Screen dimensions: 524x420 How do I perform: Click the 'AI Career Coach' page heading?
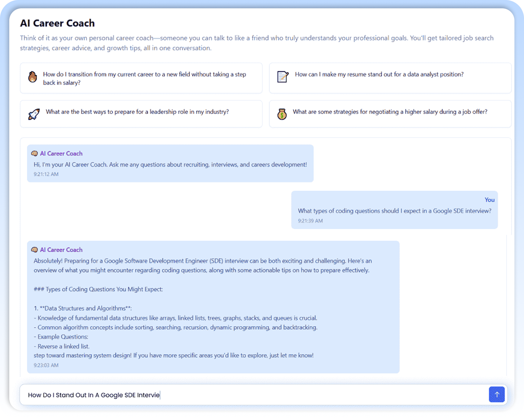point(57,23)
